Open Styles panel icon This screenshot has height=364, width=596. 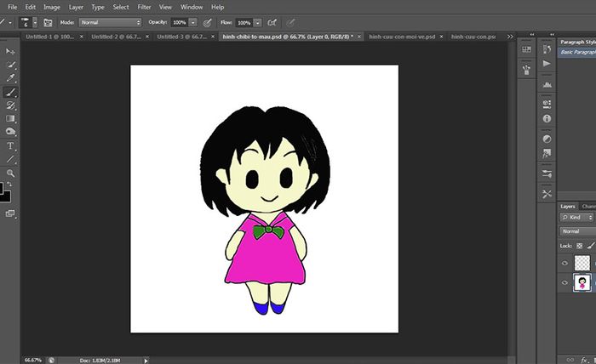547,153
